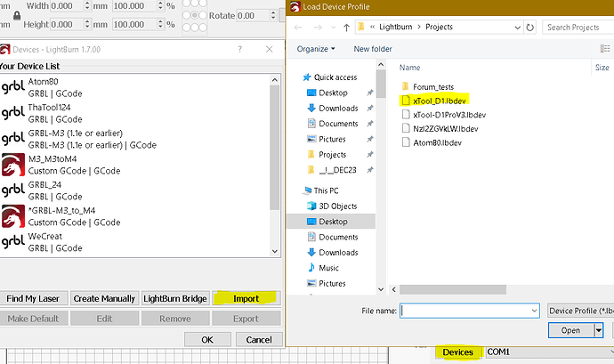
Task: Open the Organize menu
Action: [x=316, y=49]
